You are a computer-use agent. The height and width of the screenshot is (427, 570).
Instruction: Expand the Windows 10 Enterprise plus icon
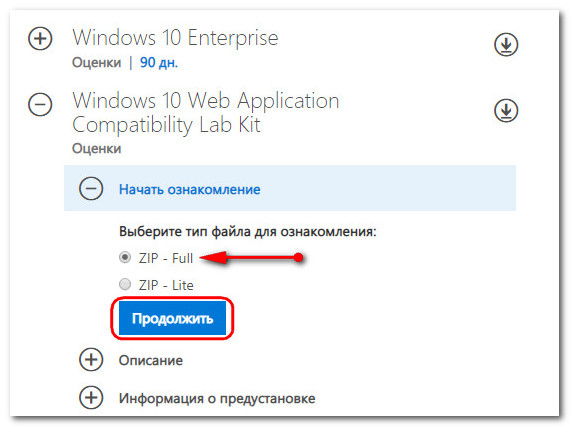click(x=40, y=38)
